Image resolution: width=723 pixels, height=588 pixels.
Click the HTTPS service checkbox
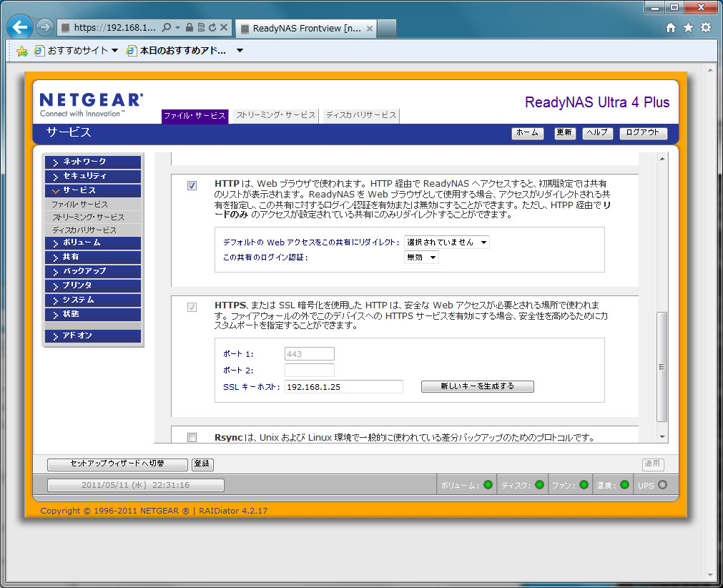[192, 308]
